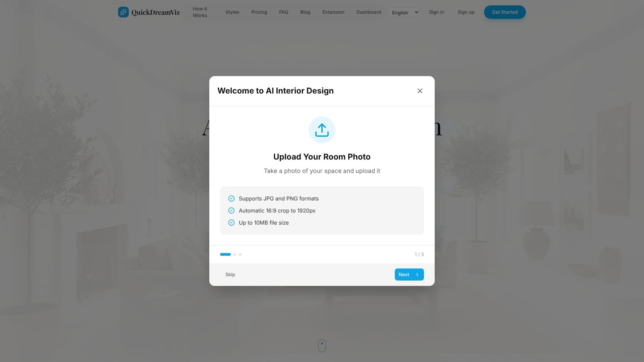Go to the Styles nav item

click(232, 12)
